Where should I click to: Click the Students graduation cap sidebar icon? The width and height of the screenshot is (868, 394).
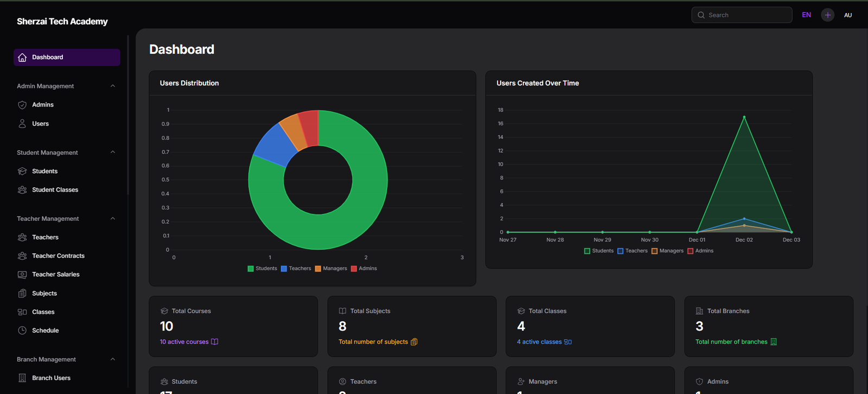(22, 171)
